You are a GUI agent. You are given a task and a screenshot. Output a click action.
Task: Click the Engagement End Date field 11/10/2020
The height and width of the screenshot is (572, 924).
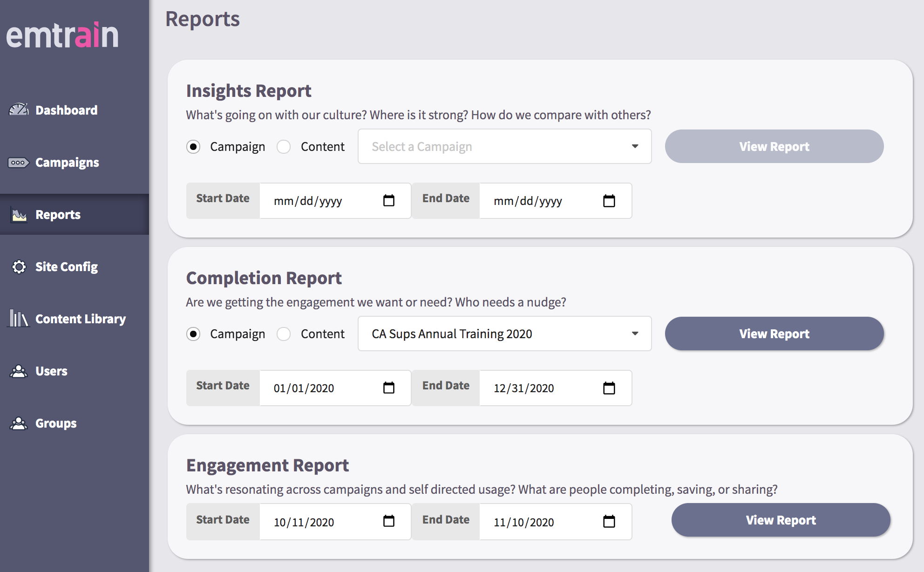point(556,522)
